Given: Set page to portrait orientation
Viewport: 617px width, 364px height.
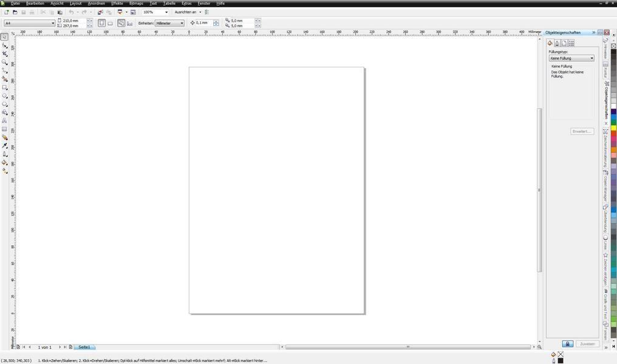Looking at the screenshot, I should pos(101,23).
